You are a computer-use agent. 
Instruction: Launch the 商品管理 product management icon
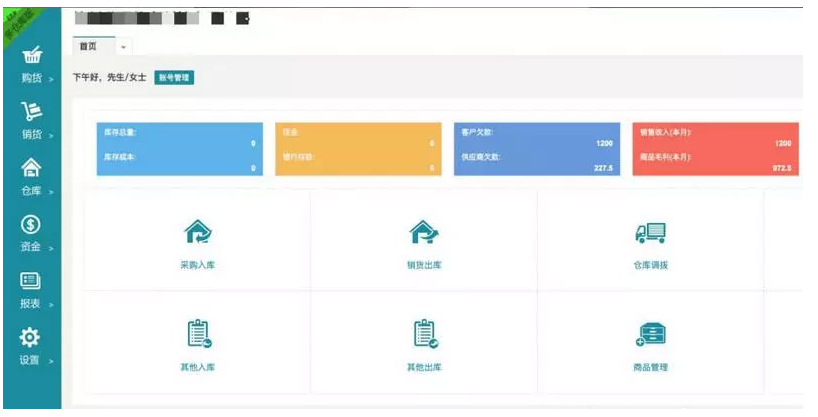(650, 334)
